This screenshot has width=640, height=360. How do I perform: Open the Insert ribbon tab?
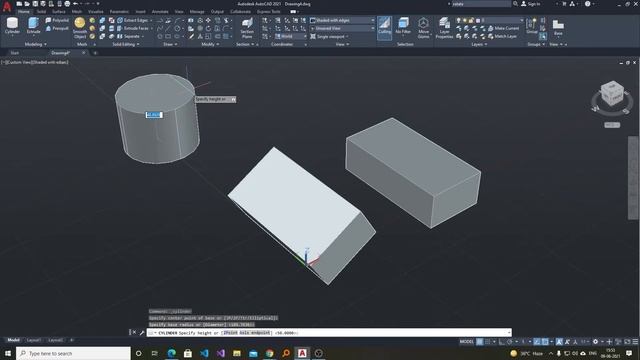140,12
